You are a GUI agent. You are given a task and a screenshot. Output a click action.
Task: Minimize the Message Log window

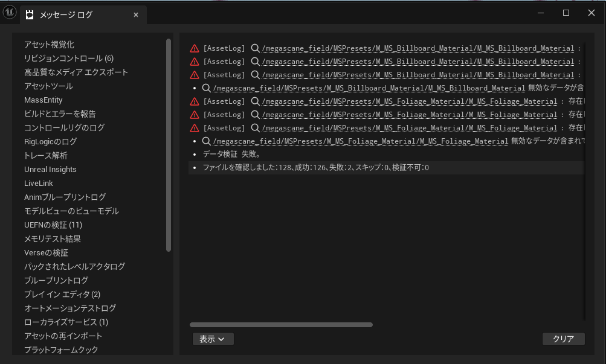[x=541, y=13]
